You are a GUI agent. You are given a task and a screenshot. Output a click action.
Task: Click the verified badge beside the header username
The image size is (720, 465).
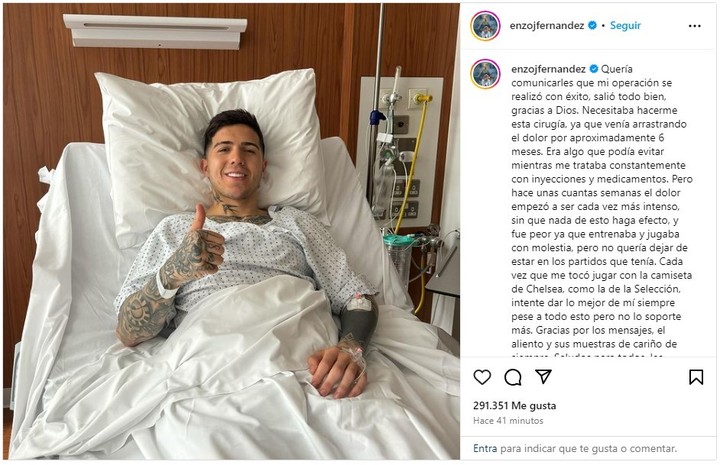tap(592, 25)
